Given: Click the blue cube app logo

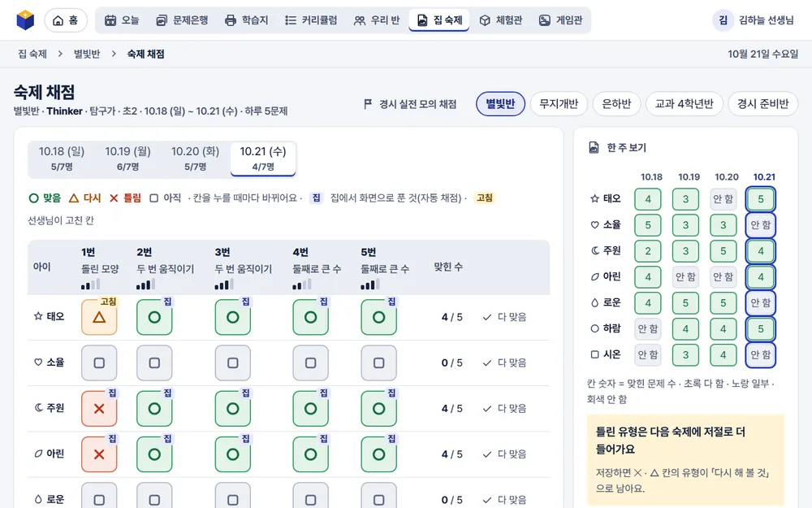Looking at the screenshot, I should tap(25, 20).
